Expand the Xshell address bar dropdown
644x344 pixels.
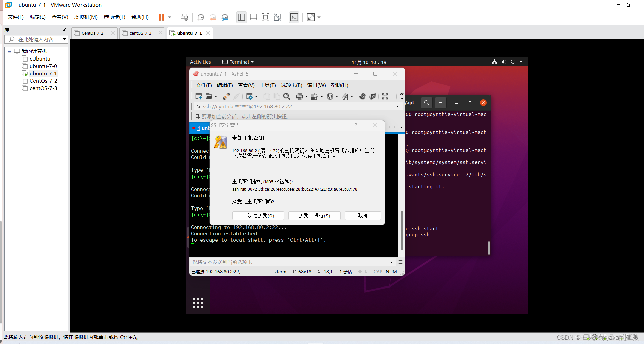pos(397,107)
